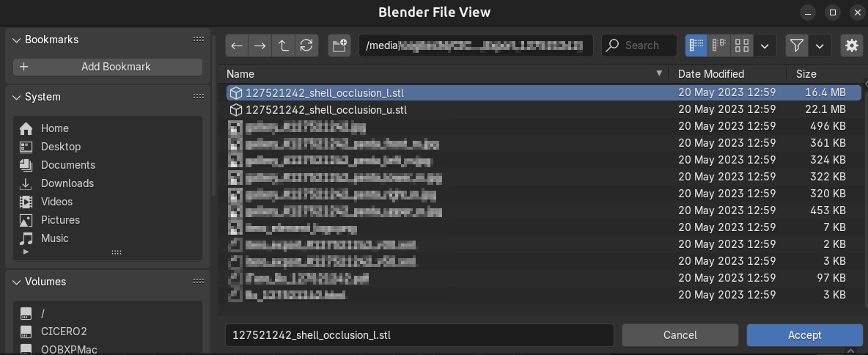Image resolution: width=868 pixels, height=355 pixels.
Task: Select 127521242_shell_occlusion_u.stl file
Action: pyautogui.click(x=544, y=110)
